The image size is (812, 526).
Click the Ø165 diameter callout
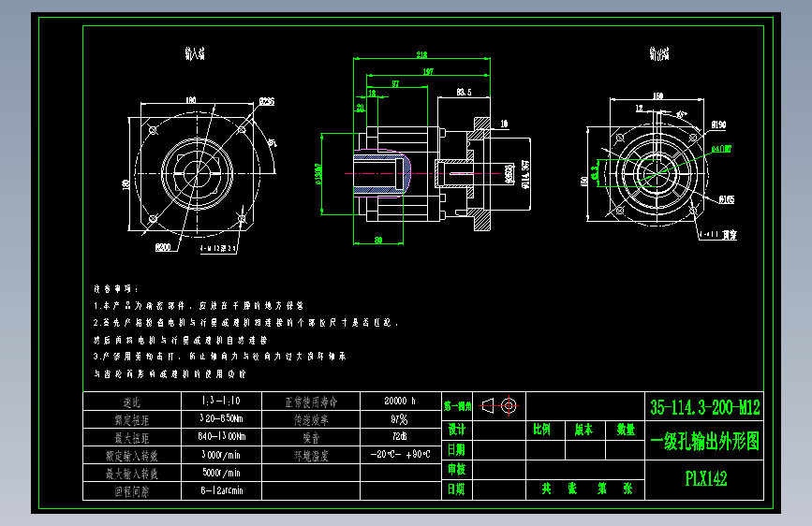(x=727, y=199)
